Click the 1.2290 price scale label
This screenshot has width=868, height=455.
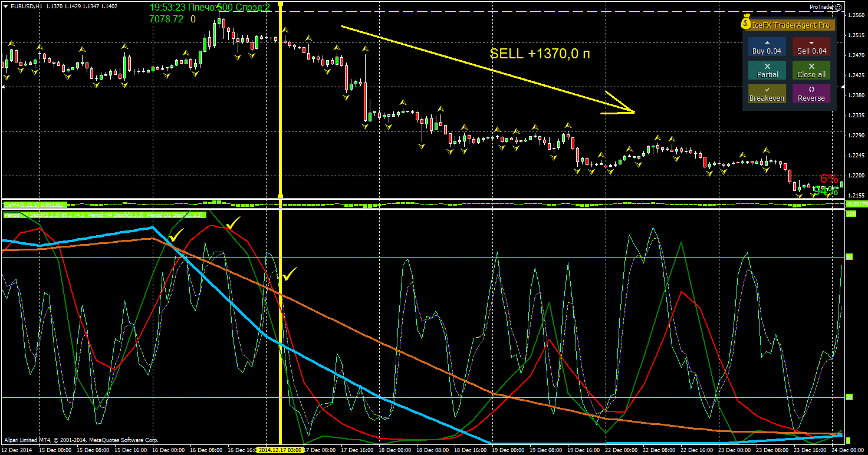856,136
